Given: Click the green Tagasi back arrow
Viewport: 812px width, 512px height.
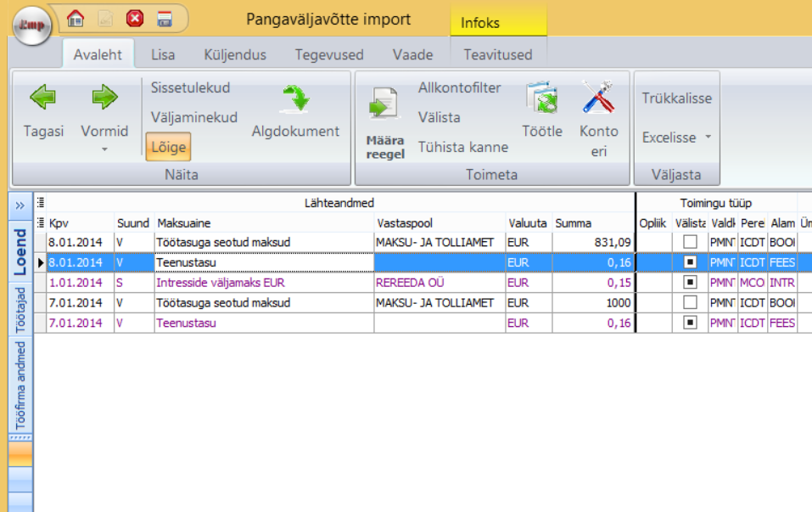Looking at the screenshot, I should coord(42,98).
